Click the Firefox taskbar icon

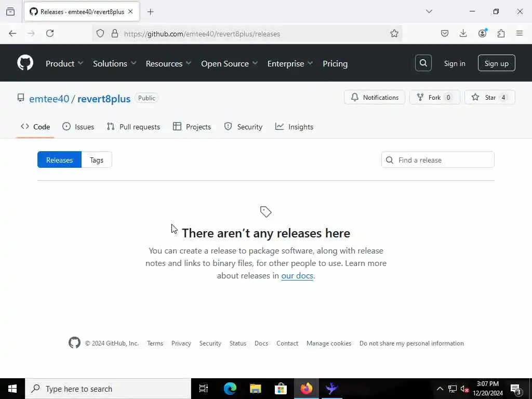click(306, 389)
